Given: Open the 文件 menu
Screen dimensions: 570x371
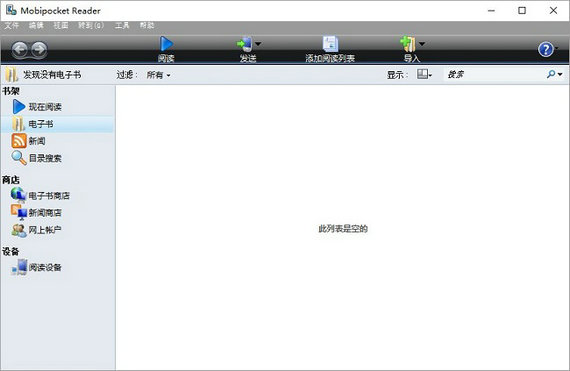Looking at the screenshot, I should coord(11,25).
